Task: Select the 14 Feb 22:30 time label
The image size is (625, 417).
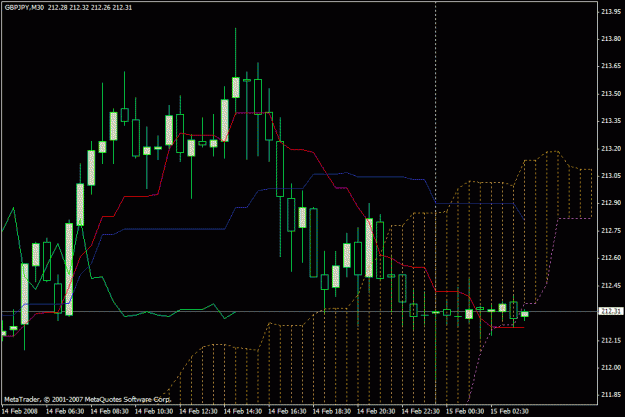Action: point(421,411)
